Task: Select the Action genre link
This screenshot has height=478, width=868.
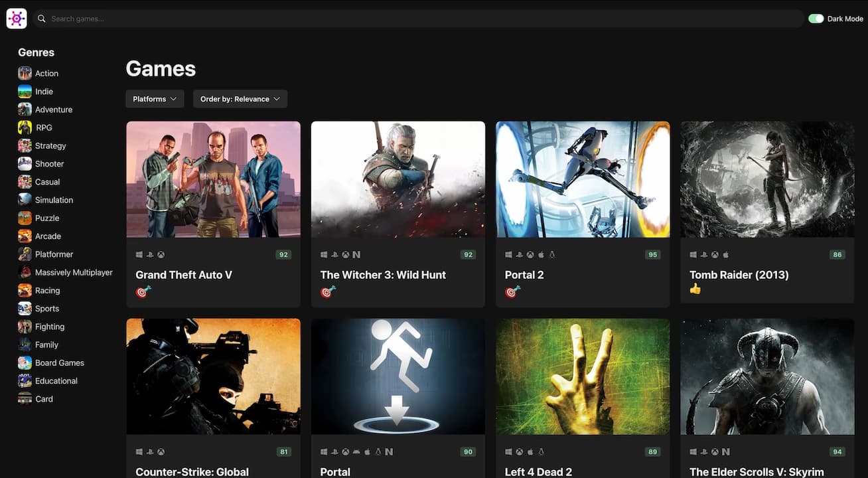Action: (46, 74)
